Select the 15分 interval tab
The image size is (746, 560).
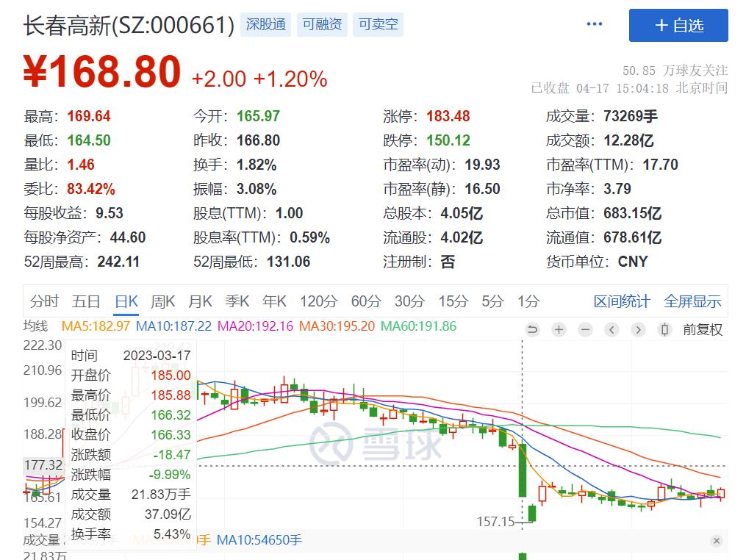[x=453, y=301]
